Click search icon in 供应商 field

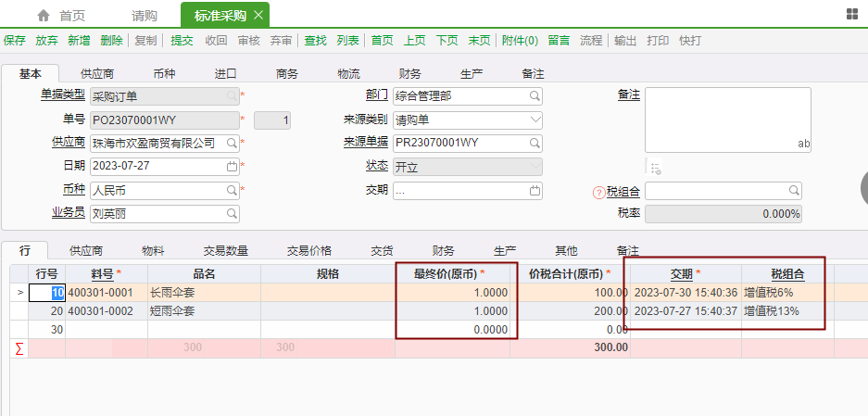(x=232, y=143)
